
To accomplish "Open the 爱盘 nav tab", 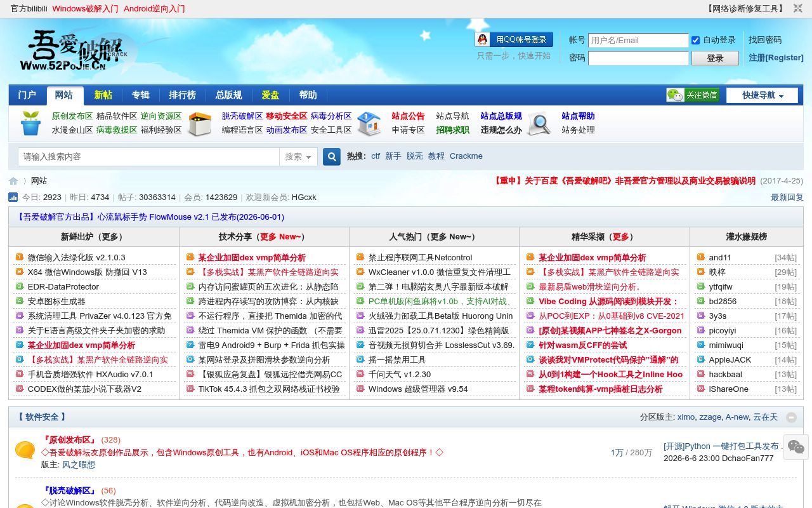I will tap(270, 95).
